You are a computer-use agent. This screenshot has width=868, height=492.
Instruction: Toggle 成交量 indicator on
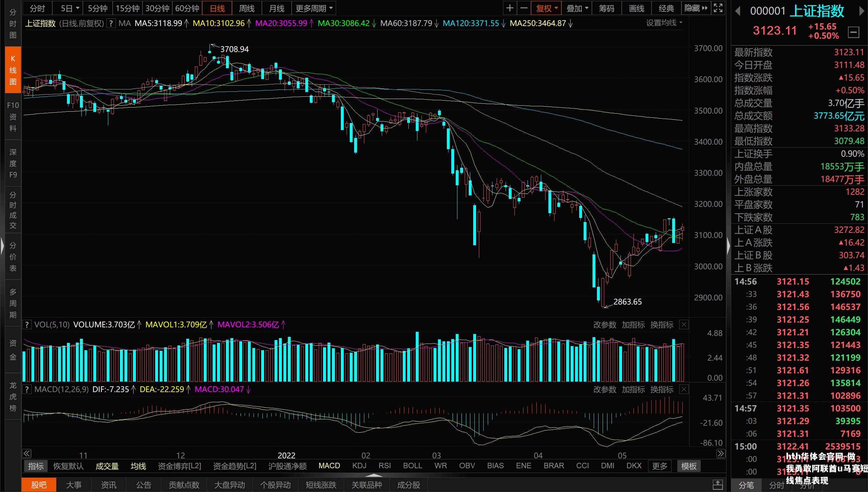click(107, 466)
